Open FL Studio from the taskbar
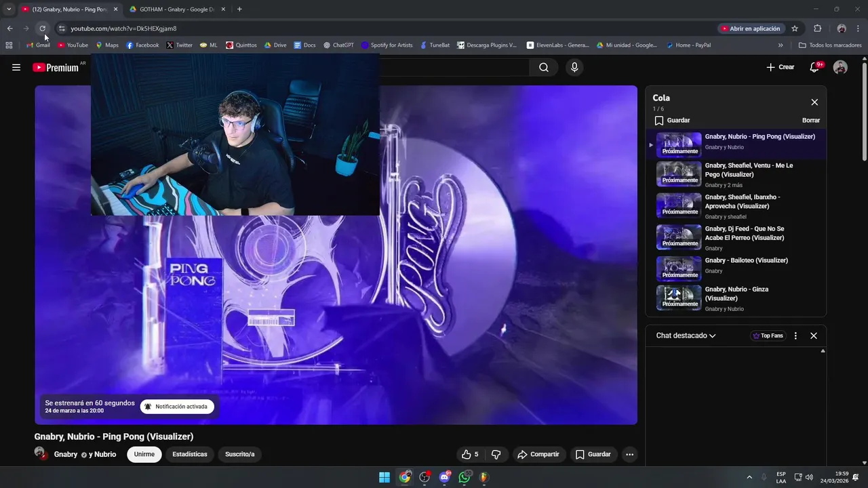 [x=484, y=477]
